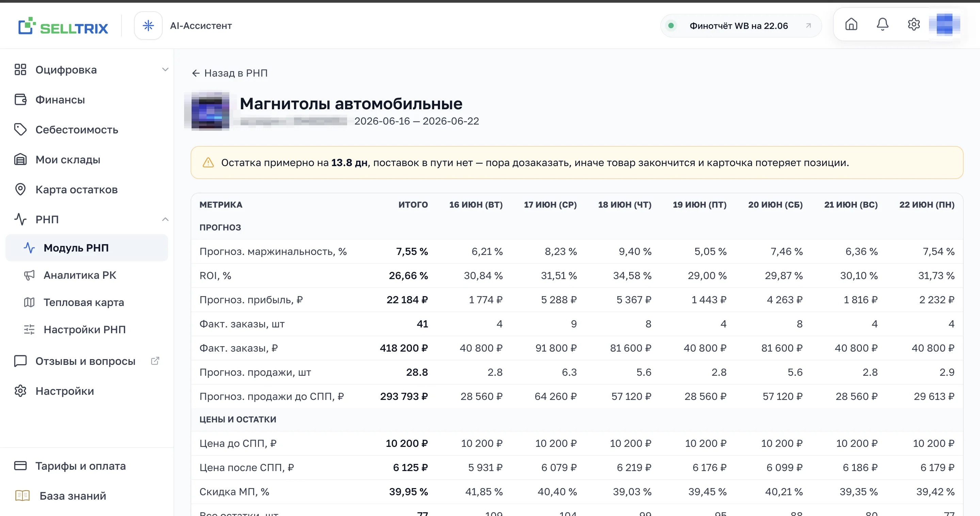The width and height of the screenshot is (980, 516).
Task: Select the ROI total value 26,66 %
Action: pos(408,275)
